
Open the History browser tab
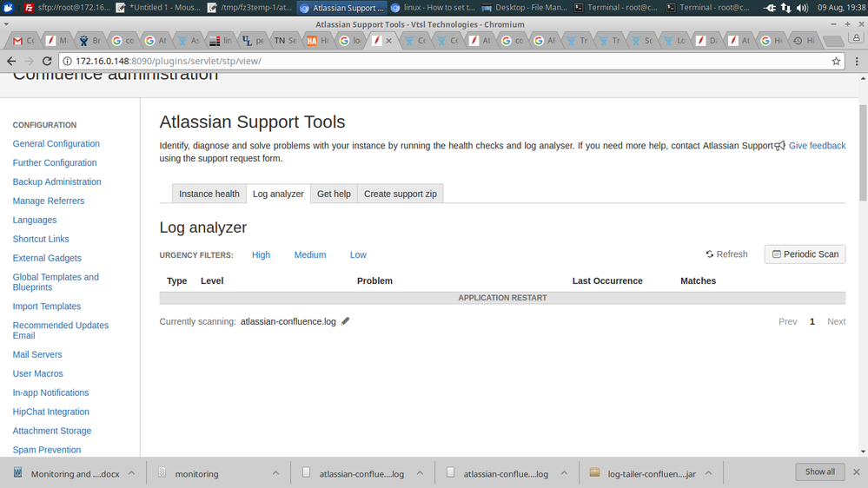pyautogui.click(x=804, y=41)
